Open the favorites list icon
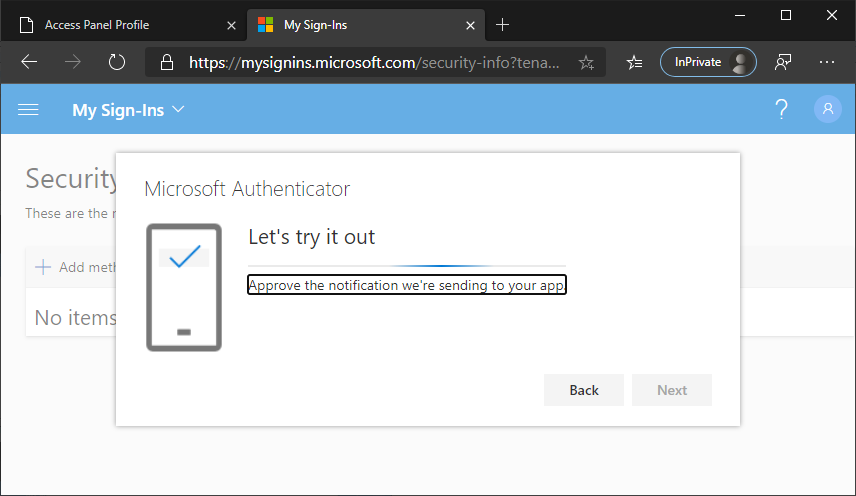The height and width of the screenshot is (496, 856). tap(634, 63)
